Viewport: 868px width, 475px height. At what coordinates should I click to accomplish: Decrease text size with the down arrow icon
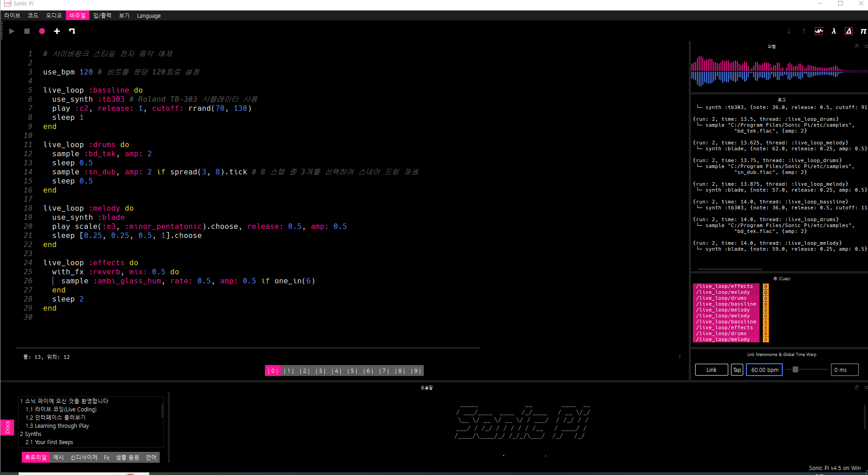point(789,31)
